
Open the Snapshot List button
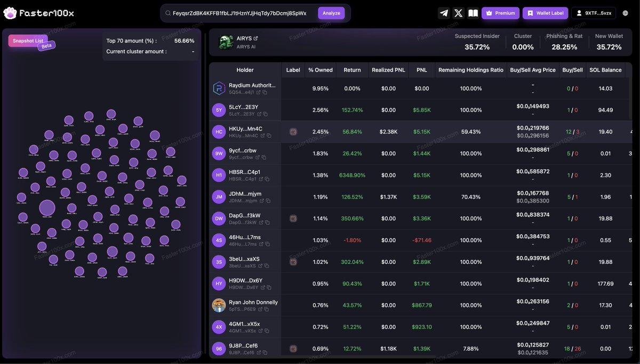[x=28, y=41]
